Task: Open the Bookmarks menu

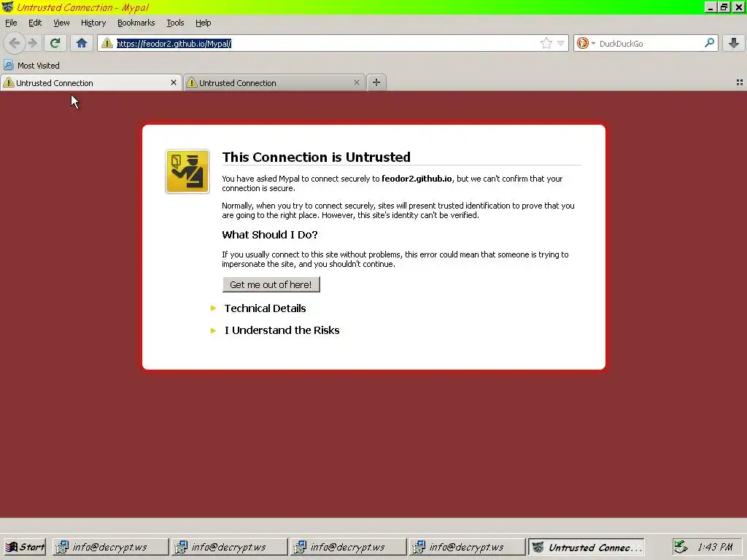Action: pyautogui.click(x=136, y=23)
